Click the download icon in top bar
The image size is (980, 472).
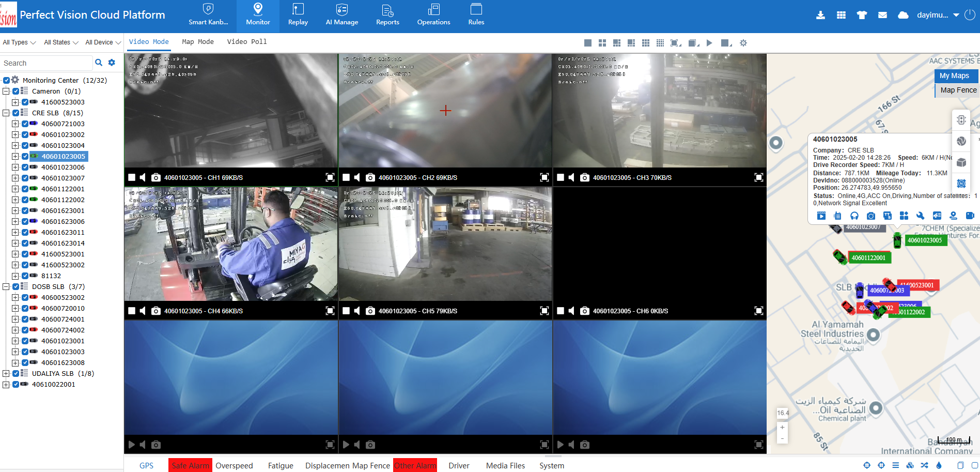pyautogui.click(x=820, y=15)
